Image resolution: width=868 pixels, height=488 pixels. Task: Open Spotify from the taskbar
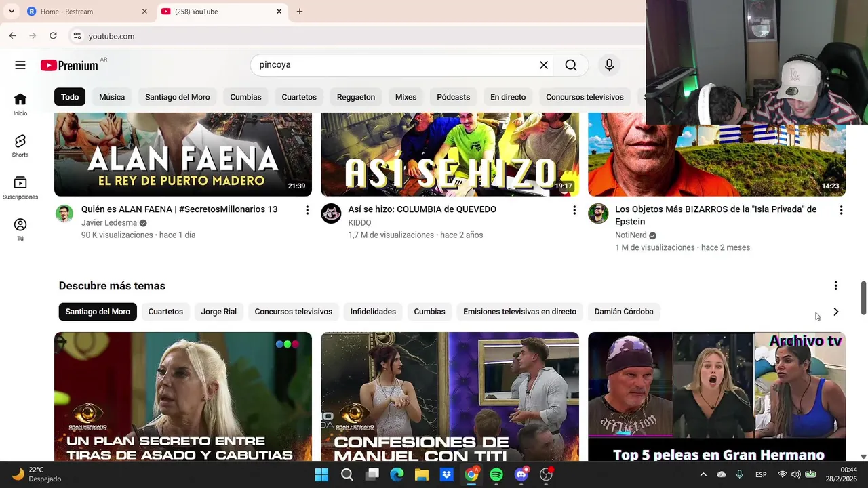496,474
